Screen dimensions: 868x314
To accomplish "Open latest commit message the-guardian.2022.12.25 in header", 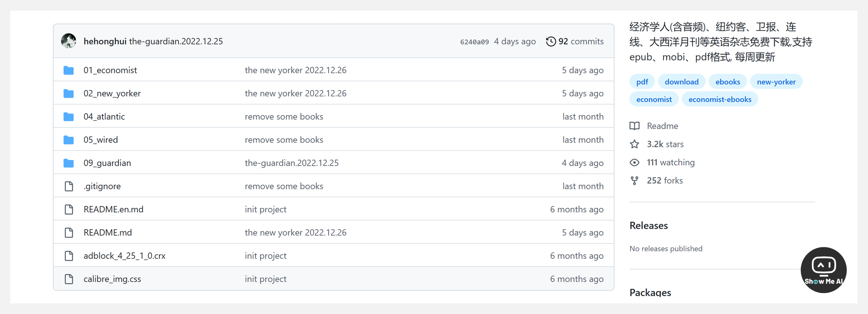I will (176, 41).
